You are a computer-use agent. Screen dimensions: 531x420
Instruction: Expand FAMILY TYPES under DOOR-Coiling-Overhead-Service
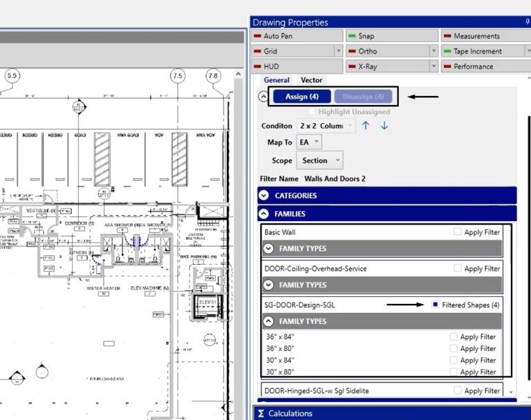click(x=268, y=285)
